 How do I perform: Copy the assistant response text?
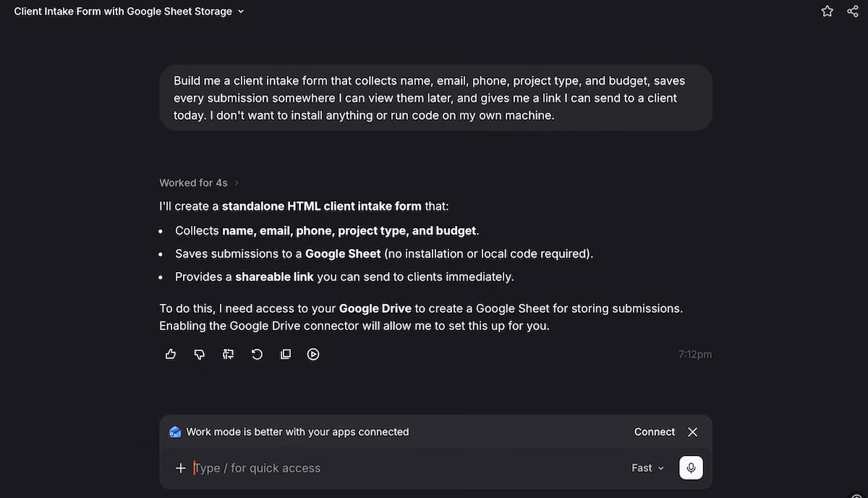286,354
